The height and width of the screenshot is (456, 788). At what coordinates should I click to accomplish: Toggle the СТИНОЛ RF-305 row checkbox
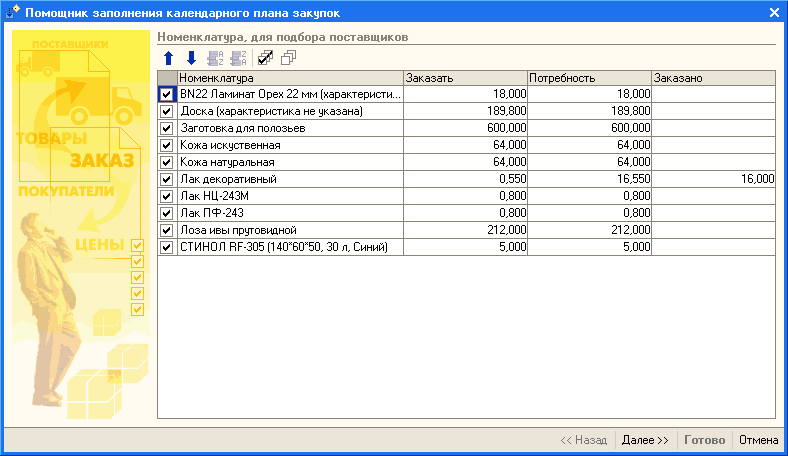point(167,247)
